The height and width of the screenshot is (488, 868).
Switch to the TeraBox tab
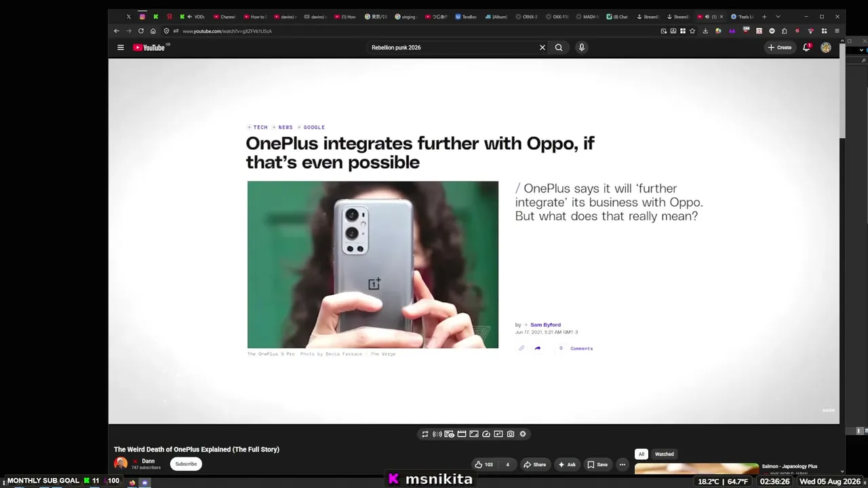pos(466,17)
